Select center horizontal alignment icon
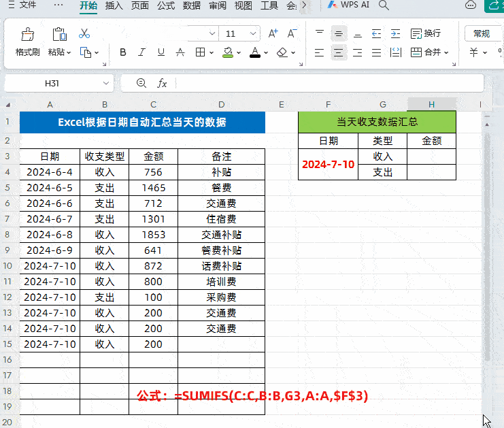504x428 pixels. pyautogui.click(x=339, y=52)
